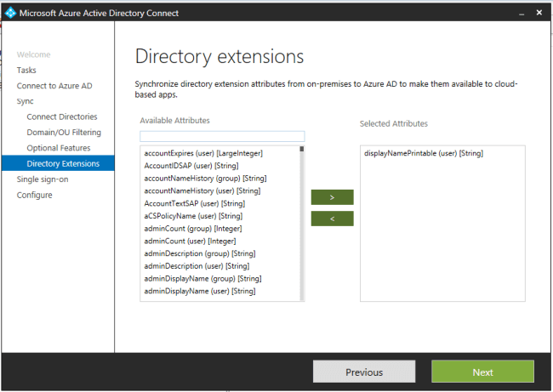Image resolution: width=553 pixels, height=392 pixels.
Task: Select adminCount (group) [Integer]
Action: pos(193,229)
